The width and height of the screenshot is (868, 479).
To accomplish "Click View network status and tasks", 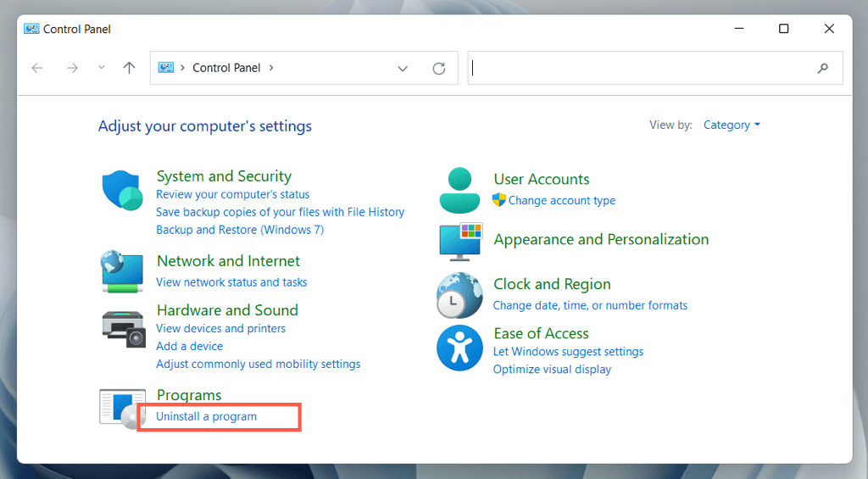I will (231, 282).
